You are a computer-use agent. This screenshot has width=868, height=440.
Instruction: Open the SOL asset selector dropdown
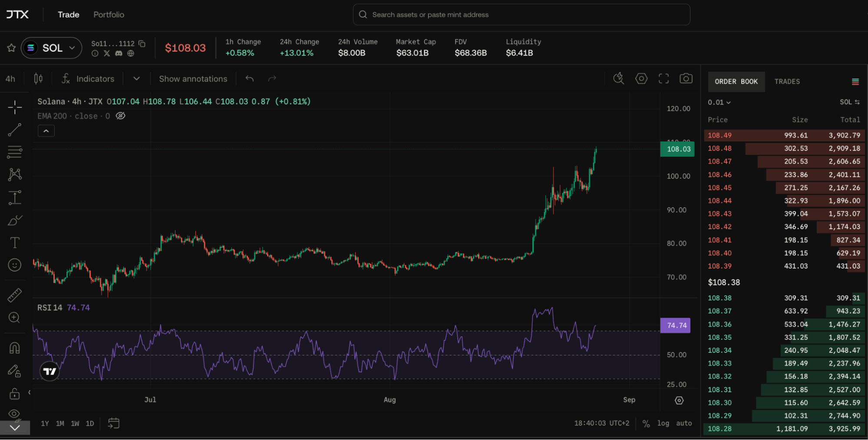pos(52,48)
